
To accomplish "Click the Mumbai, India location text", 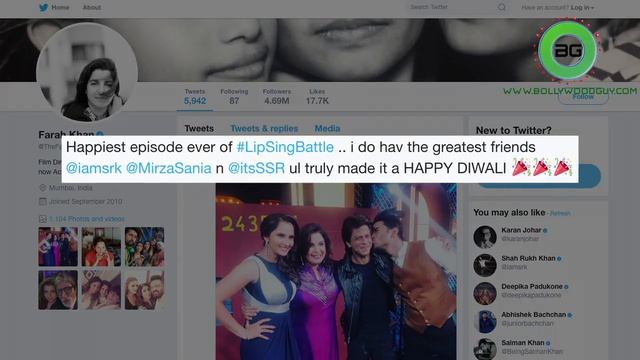I will (x=70, y=188).
